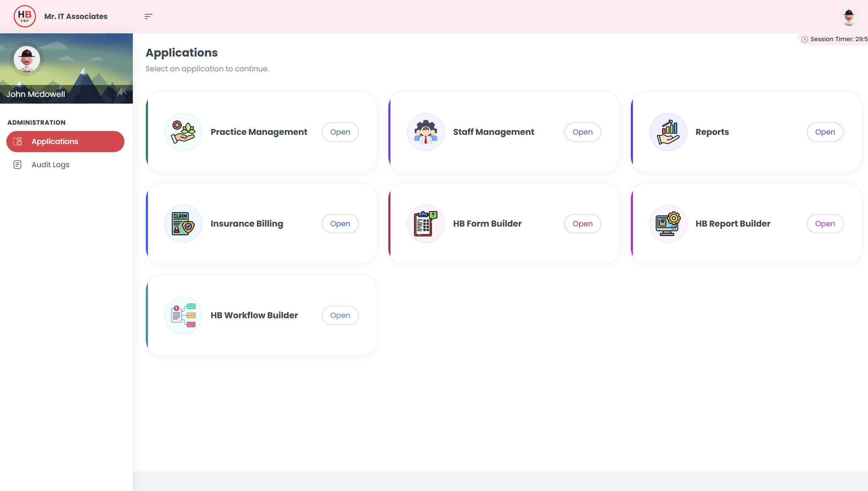Click the 'Reports' card title
This screenshot has width=868, height=491.
coord(712,132)
